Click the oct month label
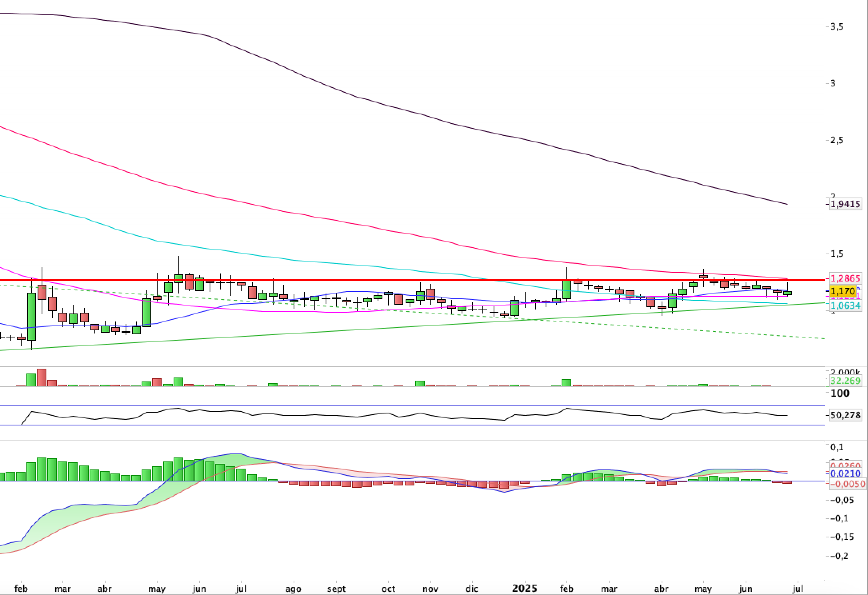Image resolution: width=868 pixels, height=595 pixels. tap(388, 589)
